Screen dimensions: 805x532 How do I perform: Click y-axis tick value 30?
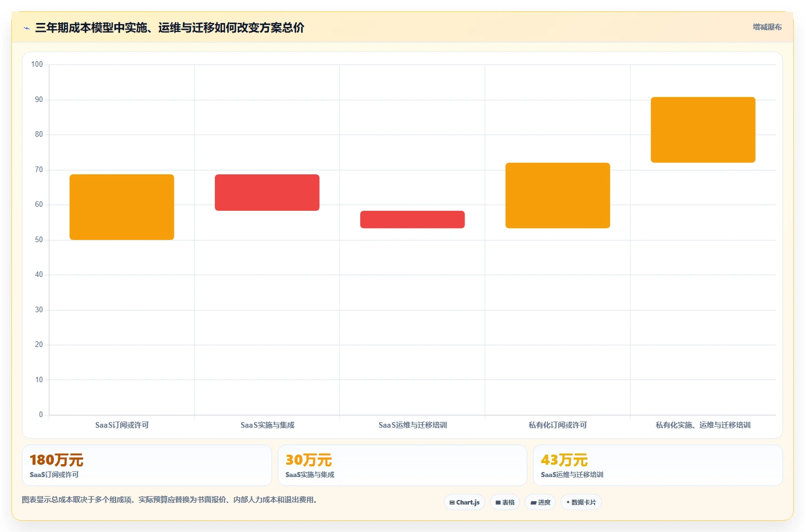click(39, 310)
